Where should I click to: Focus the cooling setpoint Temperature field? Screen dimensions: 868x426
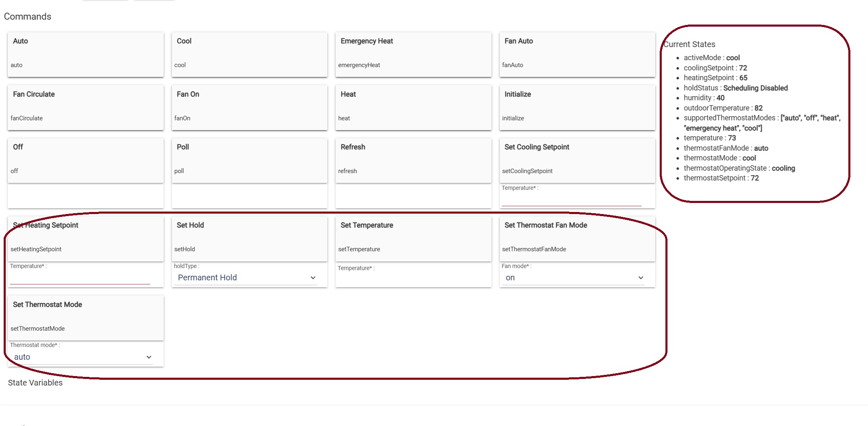tap(571, 199)
